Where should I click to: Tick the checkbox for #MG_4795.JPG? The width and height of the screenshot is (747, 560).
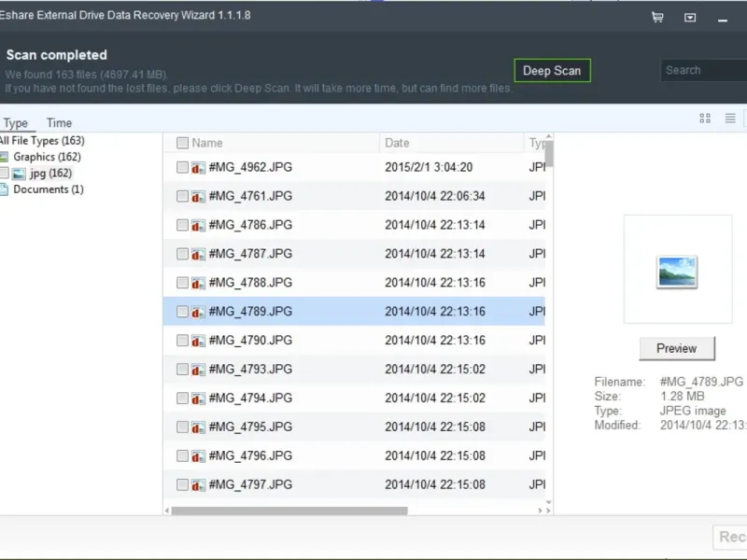(x=182, y=427)
